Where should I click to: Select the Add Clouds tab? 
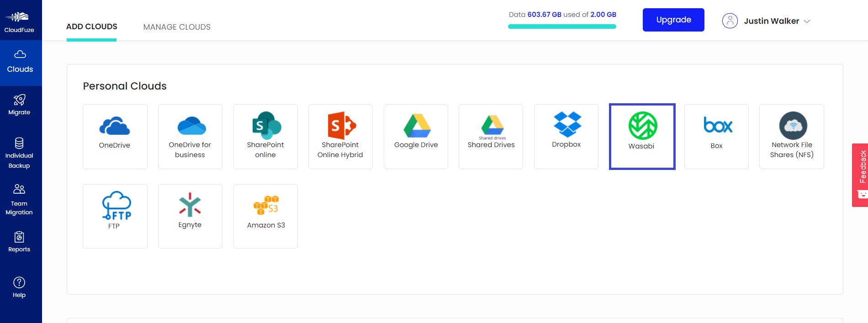click(92, 26)
